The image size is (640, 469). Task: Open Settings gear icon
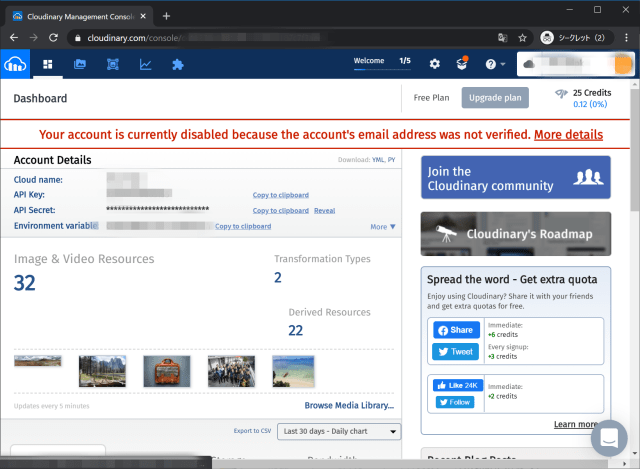[435, 64]
